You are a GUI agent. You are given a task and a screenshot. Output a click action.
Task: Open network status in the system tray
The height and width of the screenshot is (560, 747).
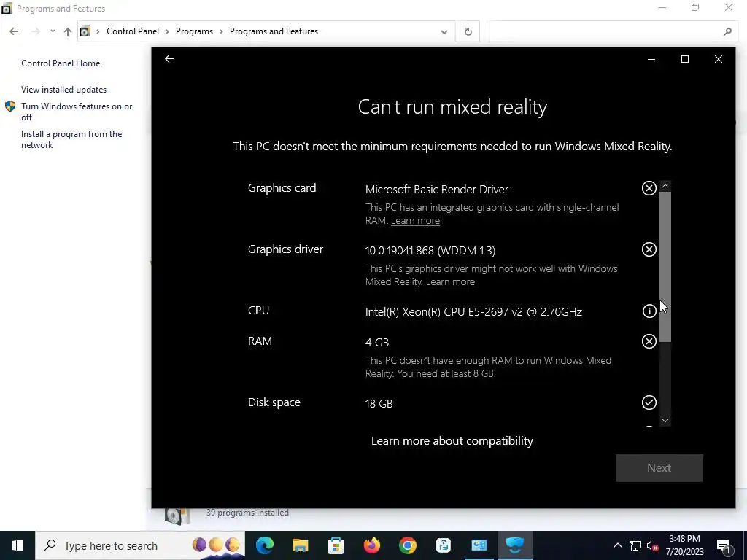[635, 545]
